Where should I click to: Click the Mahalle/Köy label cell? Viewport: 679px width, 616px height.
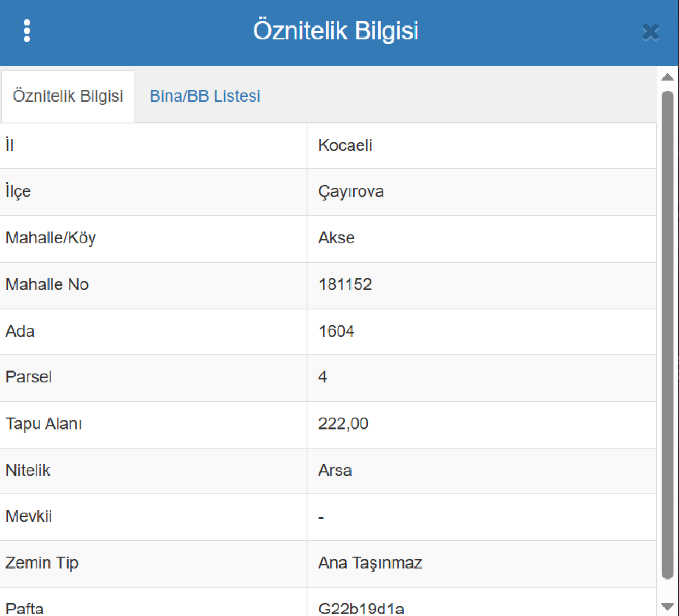click(x=51, y=238)
